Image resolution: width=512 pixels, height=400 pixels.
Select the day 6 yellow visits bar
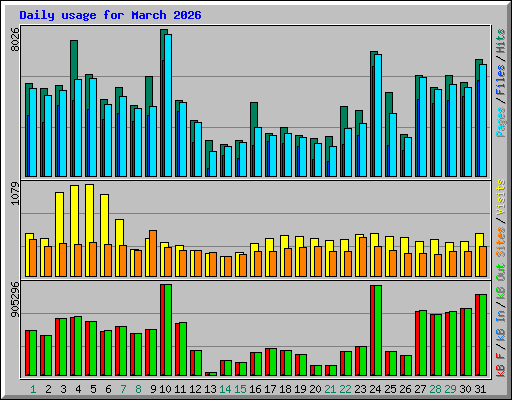[x=104, y=219]
